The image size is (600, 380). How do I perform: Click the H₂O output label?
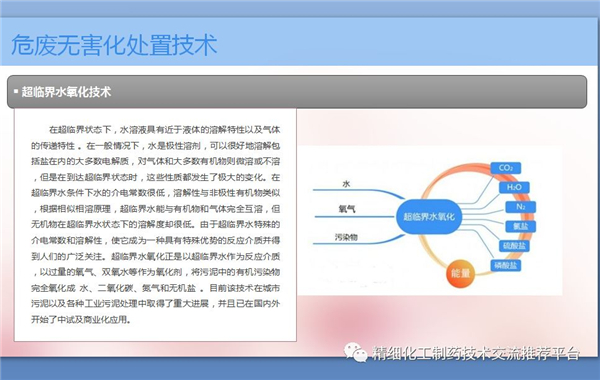514,187
